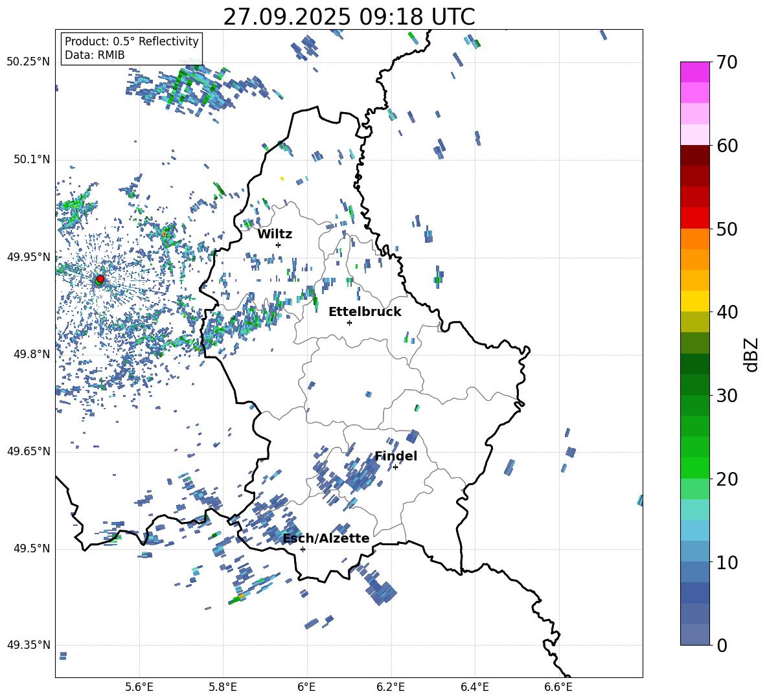The height and width of the screenshot is (700, 767).
Task: Click the dBZ colorbar axis label
Action: pos(751,354)
